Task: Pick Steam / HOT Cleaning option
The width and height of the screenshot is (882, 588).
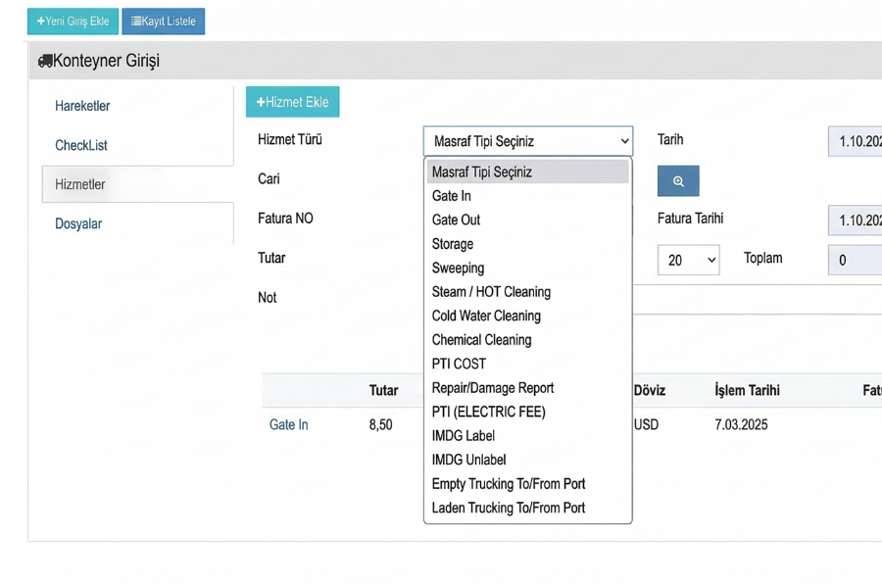Action: (x=491, y=292)
